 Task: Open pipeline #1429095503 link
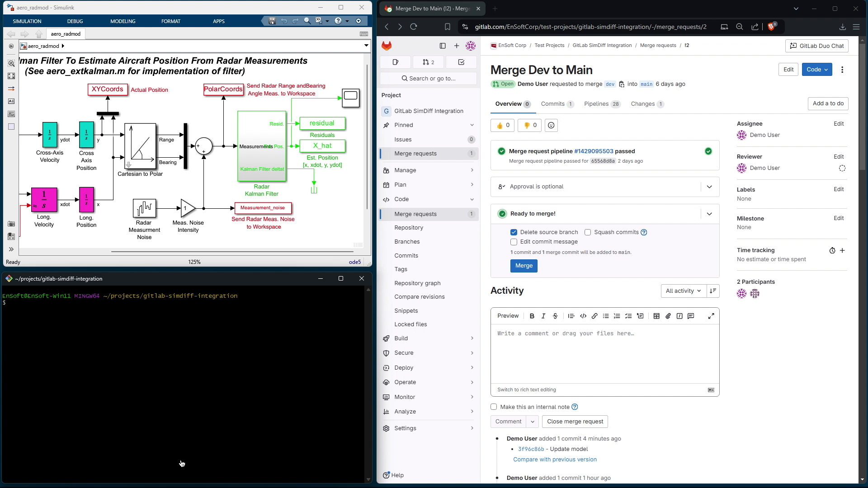(x=594, y=151)
